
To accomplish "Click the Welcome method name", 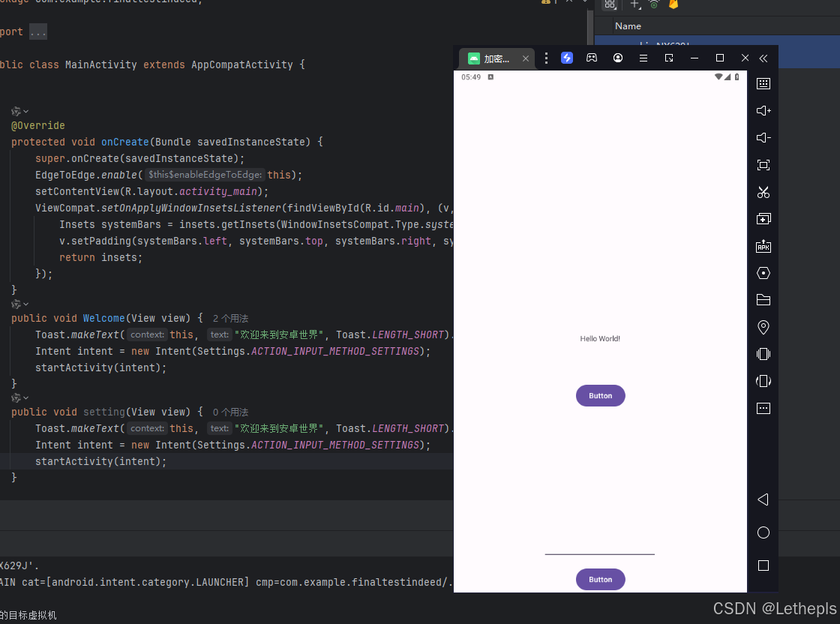I will 104,318.
